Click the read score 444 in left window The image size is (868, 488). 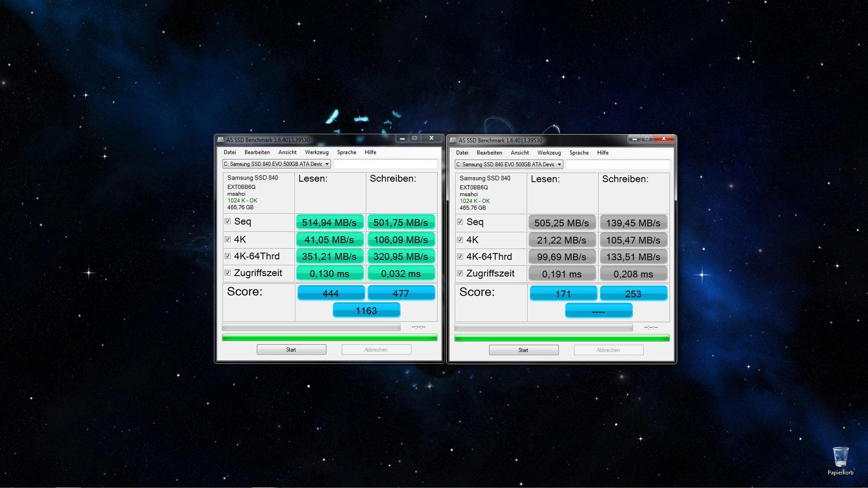[x=331, y=293]
